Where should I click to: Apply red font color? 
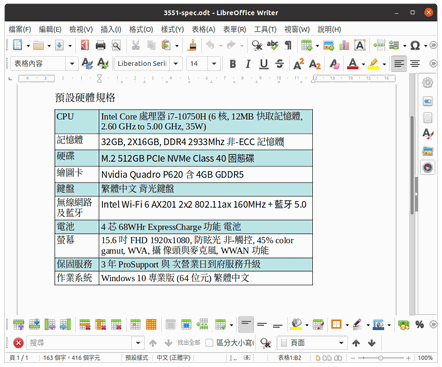(353, 64)
